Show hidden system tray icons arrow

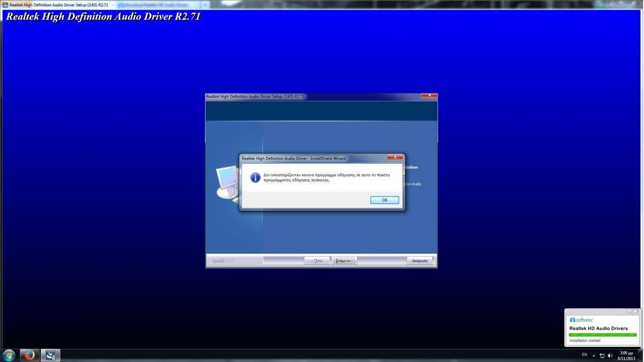pos(594,356)
